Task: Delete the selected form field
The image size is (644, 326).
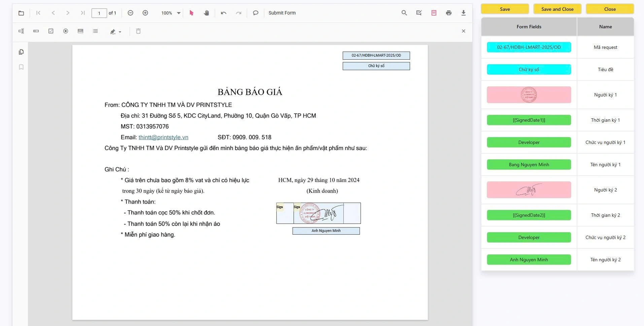Action: pyautogui.click(x=138, y=31)
